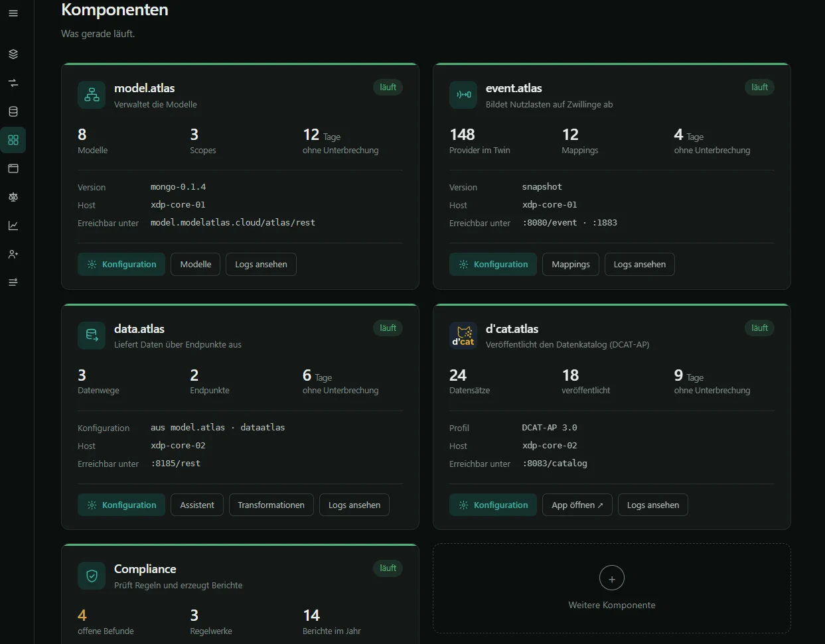The height and width of the screenshot is (644, 825).
Task: View logs of event.atlas
Action: click(x=640, y=264)
